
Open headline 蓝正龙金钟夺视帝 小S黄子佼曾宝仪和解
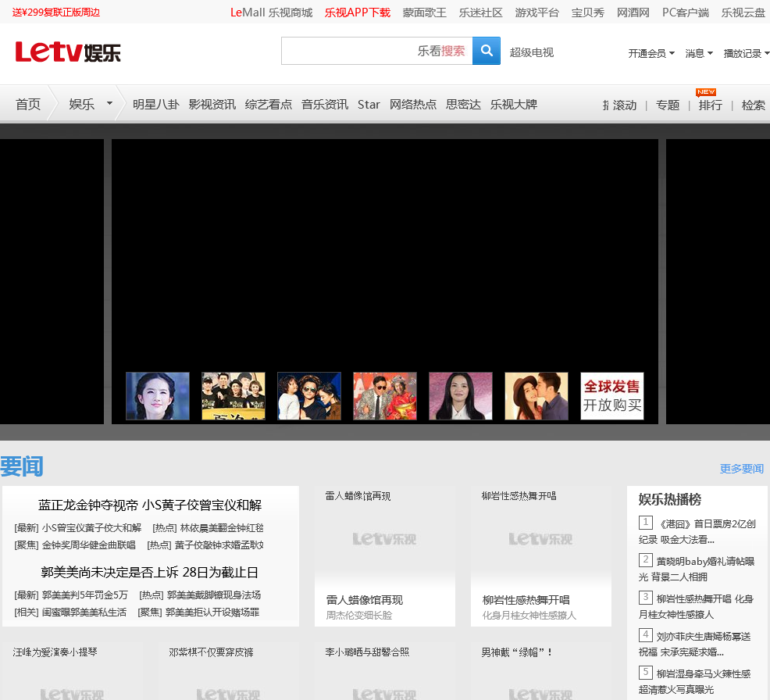click(x=150, y=505)
